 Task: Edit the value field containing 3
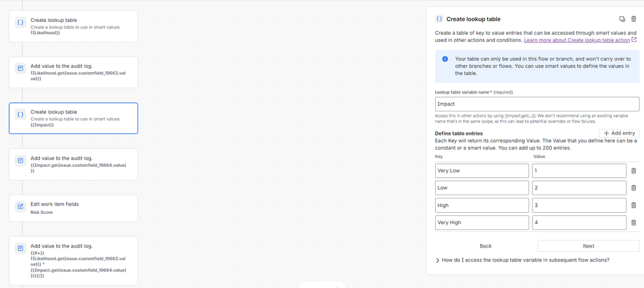click(x=579, y=205)
